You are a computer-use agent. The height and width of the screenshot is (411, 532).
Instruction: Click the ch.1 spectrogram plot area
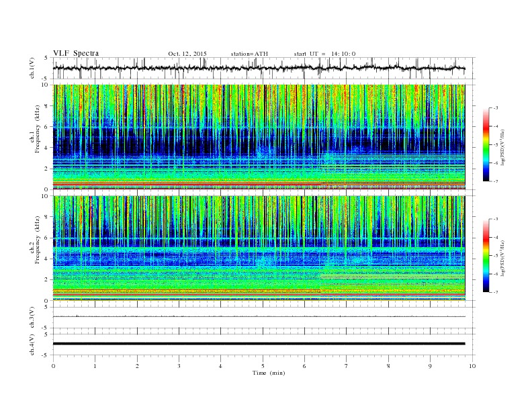pos(259,137)
